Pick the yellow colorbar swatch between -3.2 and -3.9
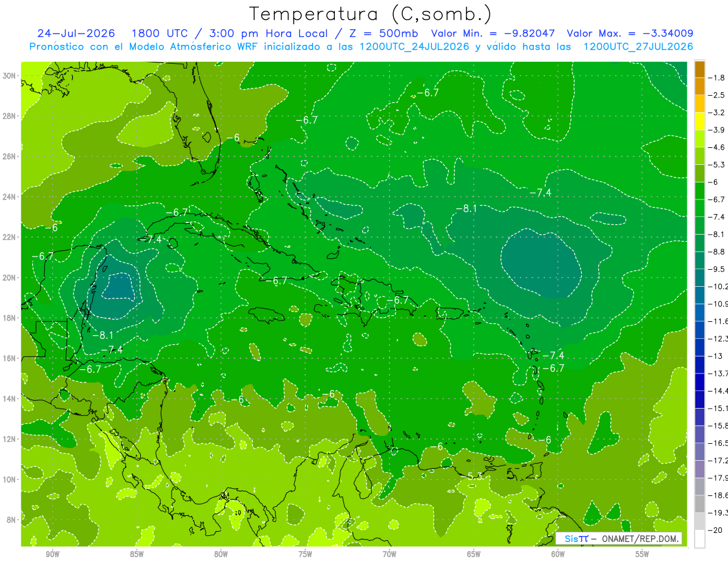 coord(699,121)
